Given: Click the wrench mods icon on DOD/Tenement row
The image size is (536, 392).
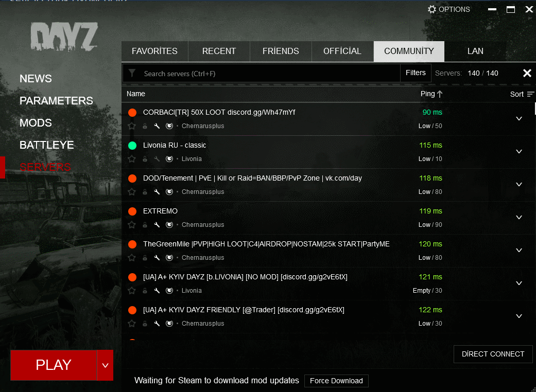Looking at the screenshot, I should [157, 192].
